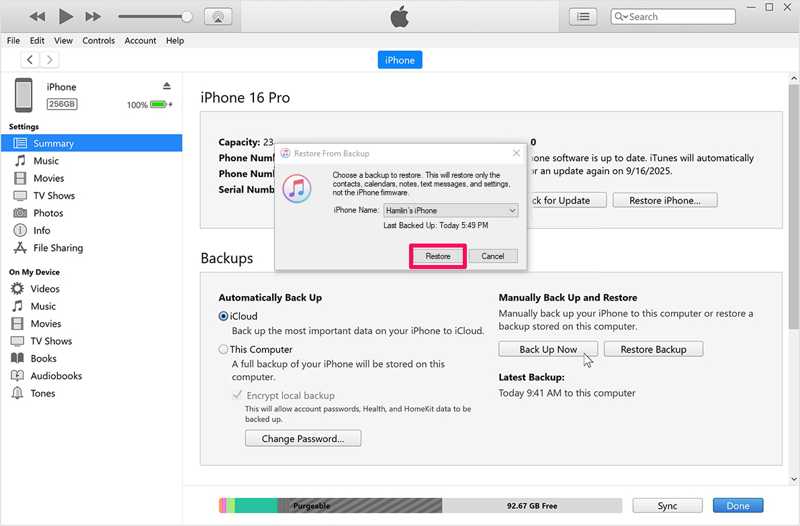Click Restore in the Restore From Backup dialog
The height and width of the screenshot is (526, 800).
coord(438,256)
